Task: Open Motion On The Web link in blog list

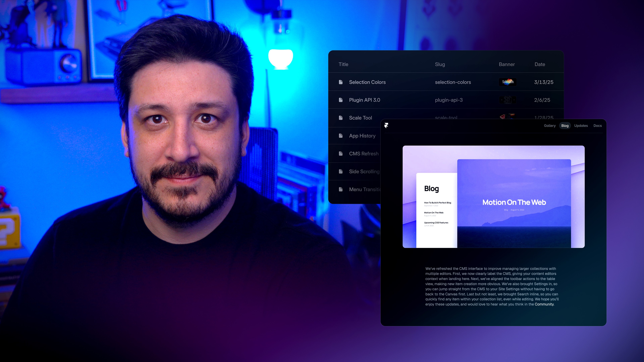Action: (434, 213)
